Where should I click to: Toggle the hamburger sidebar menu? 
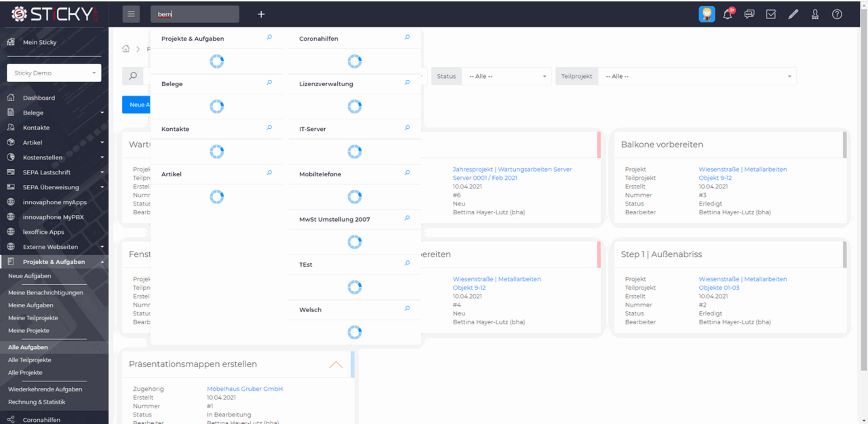point(131,14)
